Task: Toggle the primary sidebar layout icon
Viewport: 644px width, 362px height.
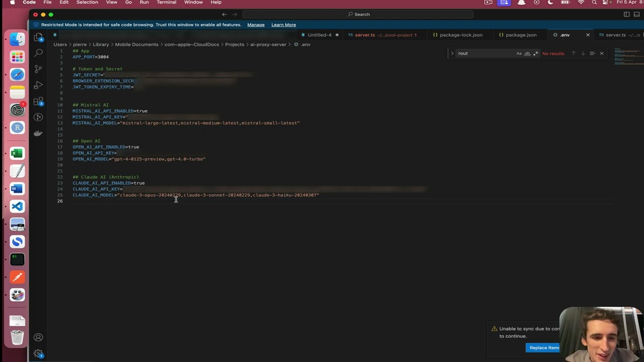Action: 626,14
